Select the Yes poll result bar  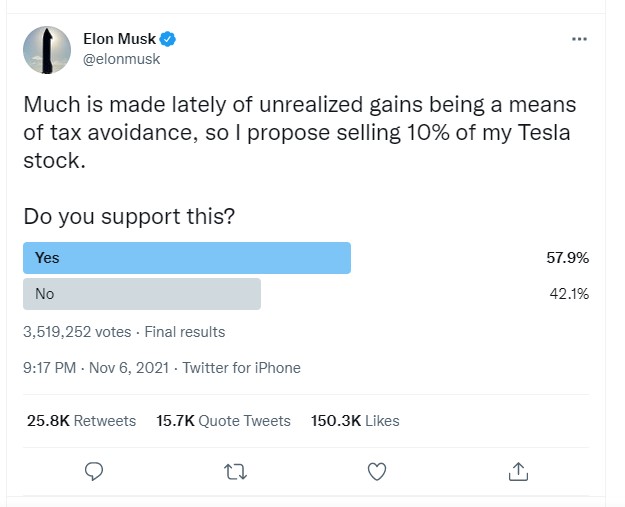pos(186,258)
